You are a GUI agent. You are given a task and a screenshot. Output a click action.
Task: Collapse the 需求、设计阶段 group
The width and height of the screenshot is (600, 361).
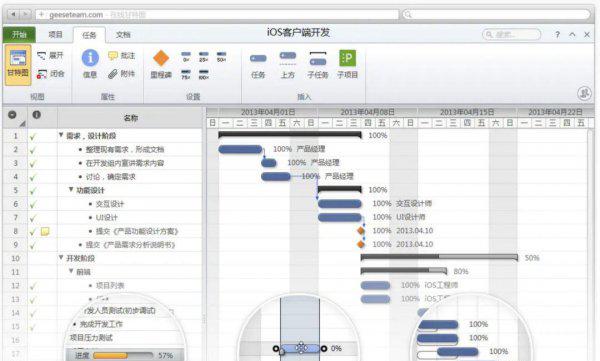[x=61, y=135]
